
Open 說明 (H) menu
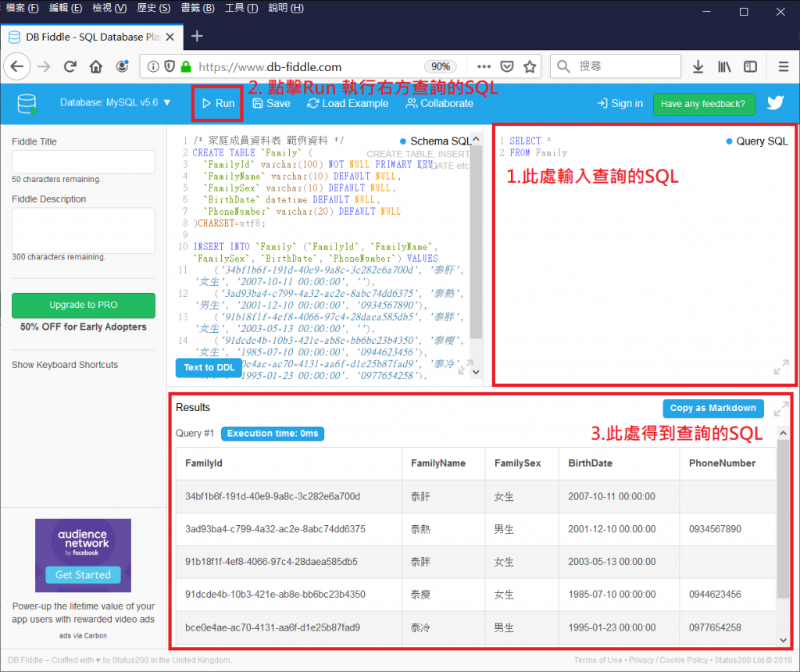tap(286, 8)
